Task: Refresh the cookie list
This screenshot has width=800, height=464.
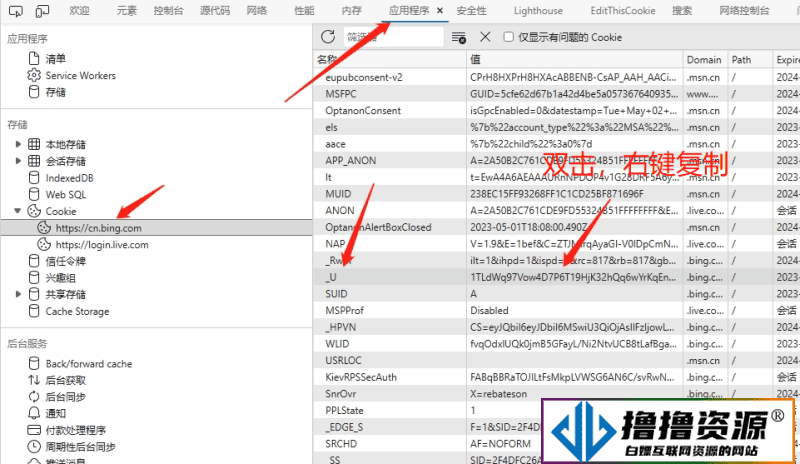Action: pyautogui.click(x=328, y=37)
